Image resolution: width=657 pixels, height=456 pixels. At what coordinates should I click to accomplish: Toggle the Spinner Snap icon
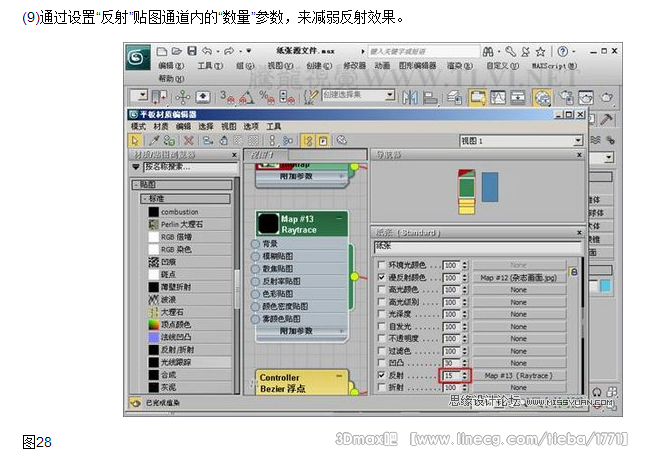(287, 97)
